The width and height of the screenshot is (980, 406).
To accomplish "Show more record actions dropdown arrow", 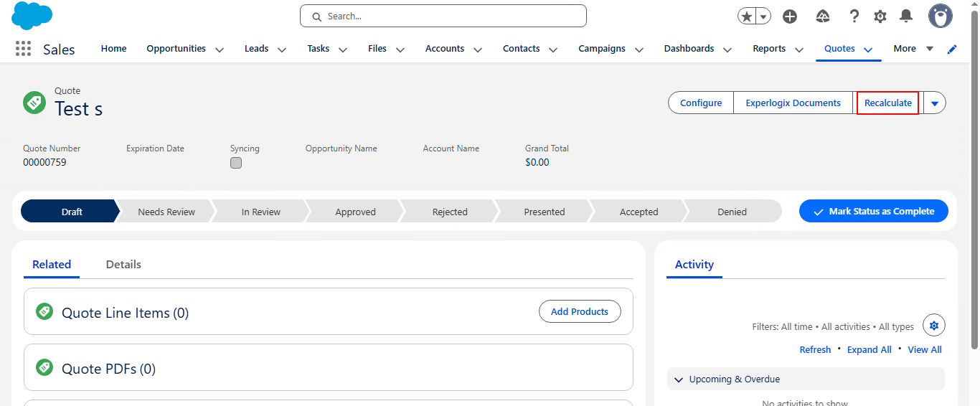I will [x=934, y=103].
